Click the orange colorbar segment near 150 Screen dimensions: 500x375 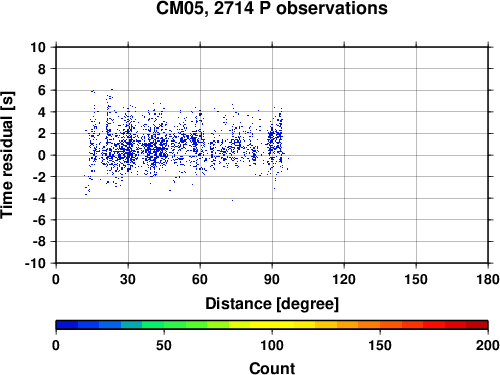[380, 325]
